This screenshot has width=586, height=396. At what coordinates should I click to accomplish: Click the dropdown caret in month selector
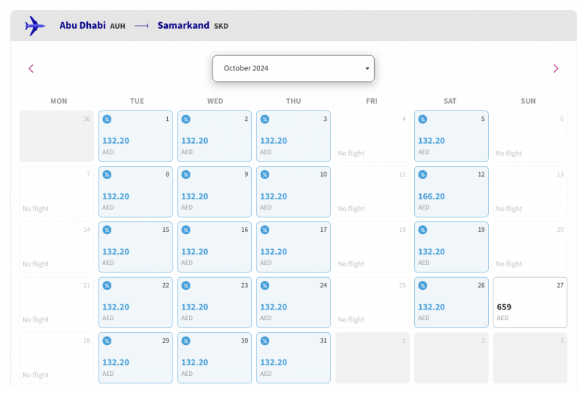[367, 68]
